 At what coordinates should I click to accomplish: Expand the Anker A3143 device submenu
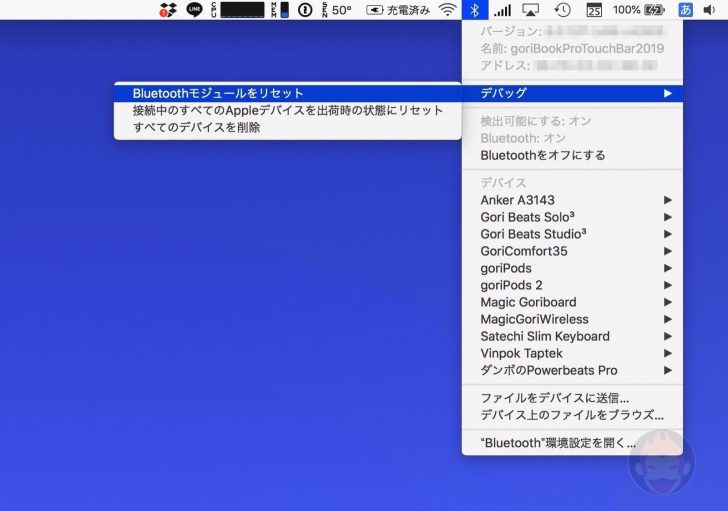click(x=572, y=200)
